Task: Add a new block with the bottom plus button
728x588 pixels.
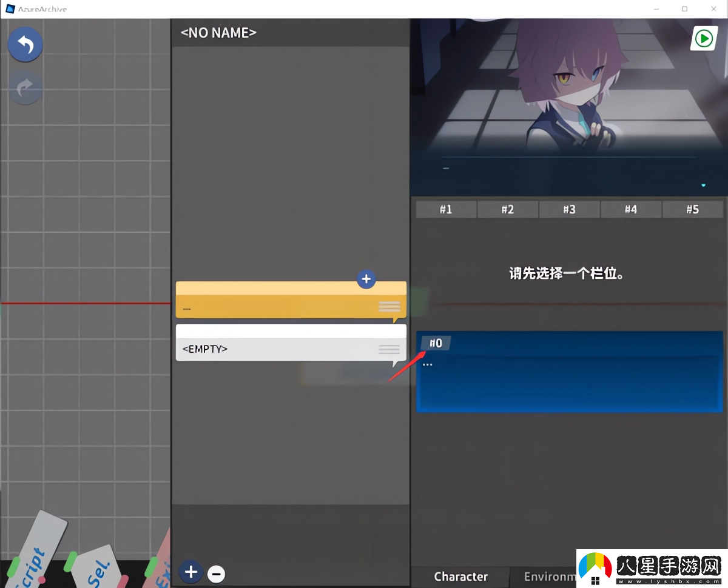Action: pyautogui.click(x=190, y=572)
